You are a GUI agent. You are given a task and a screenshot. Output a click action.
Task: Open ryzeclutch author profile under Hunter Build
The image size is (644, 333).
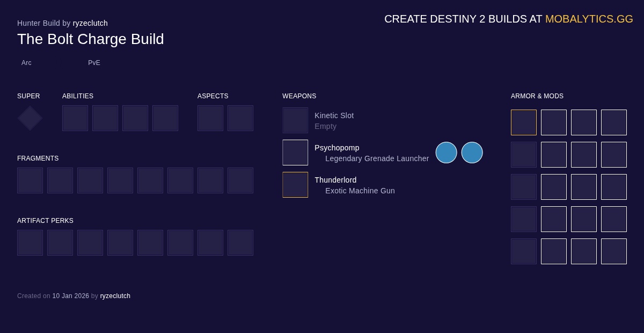90,23
